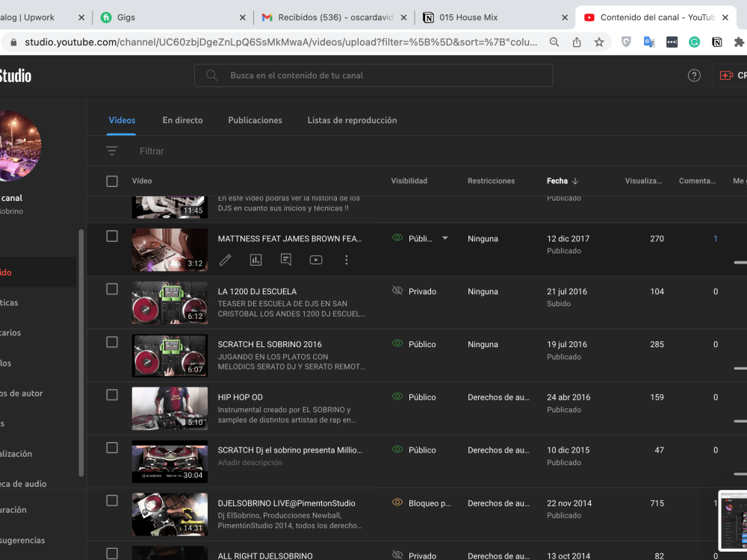The width and height of the screenshot is (747, 560).
Task: Open the shield extension icon
Action: [626, 42]
